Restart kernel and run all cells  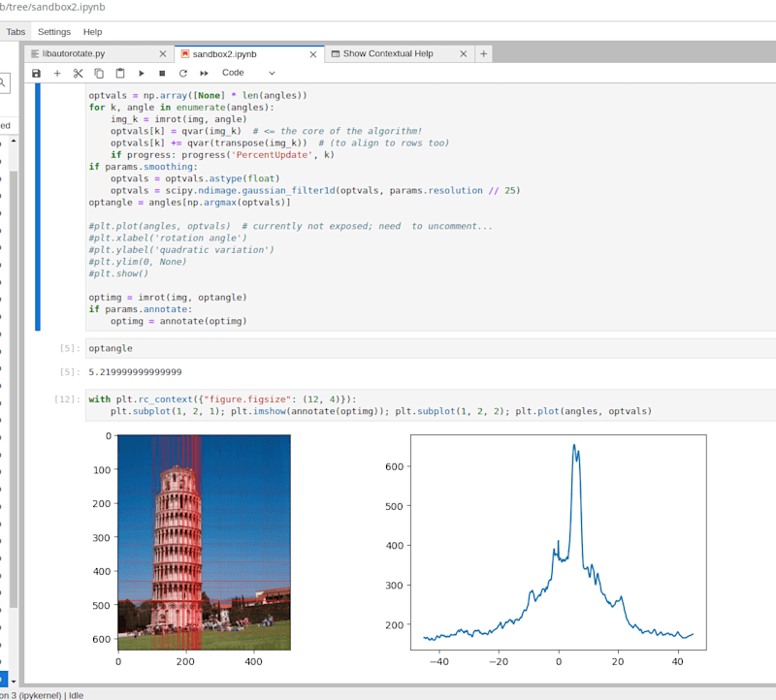click(204, 74)
